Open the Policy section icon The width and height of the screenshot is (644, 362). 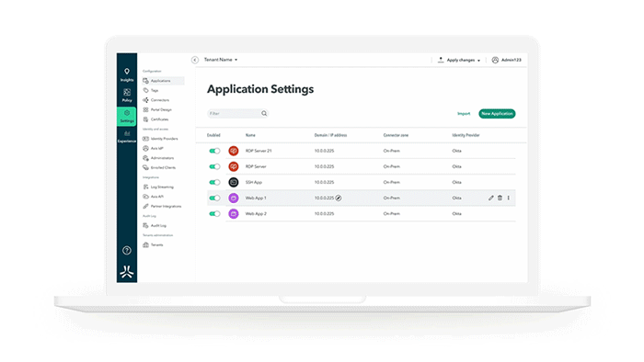127,96
